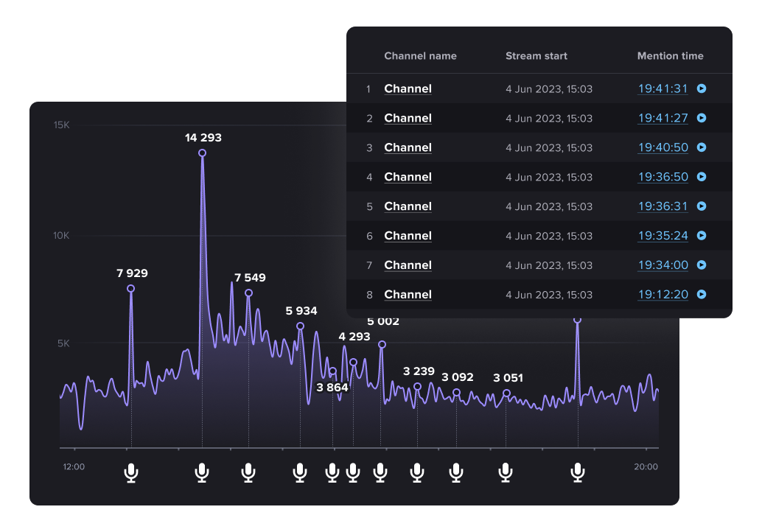
Task: Click the microphone icon below the 14 293 peak
Action: (201, 472)
